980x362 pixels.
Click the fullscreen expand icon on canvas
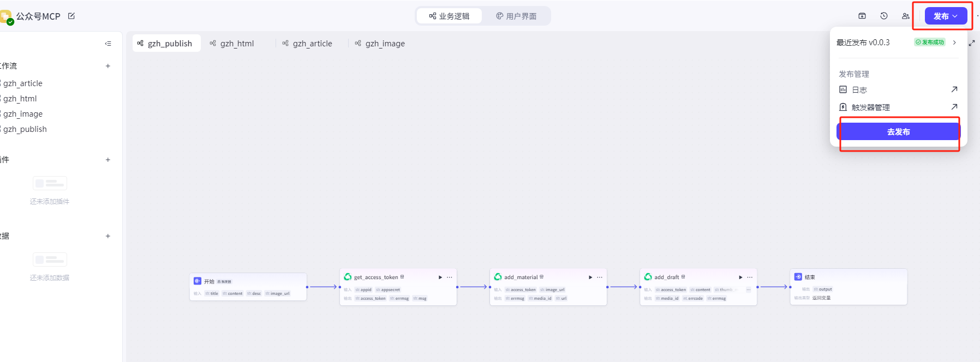click(x=972, y=43)
